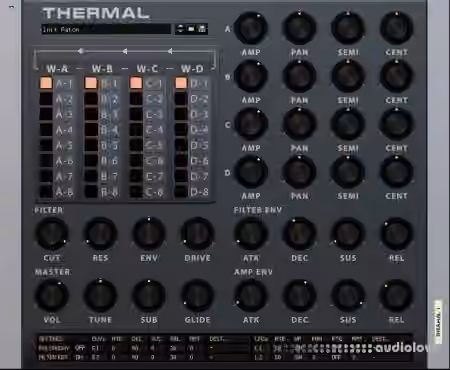Click the Filter Env REL knob
450x370 pixels.
396,234
